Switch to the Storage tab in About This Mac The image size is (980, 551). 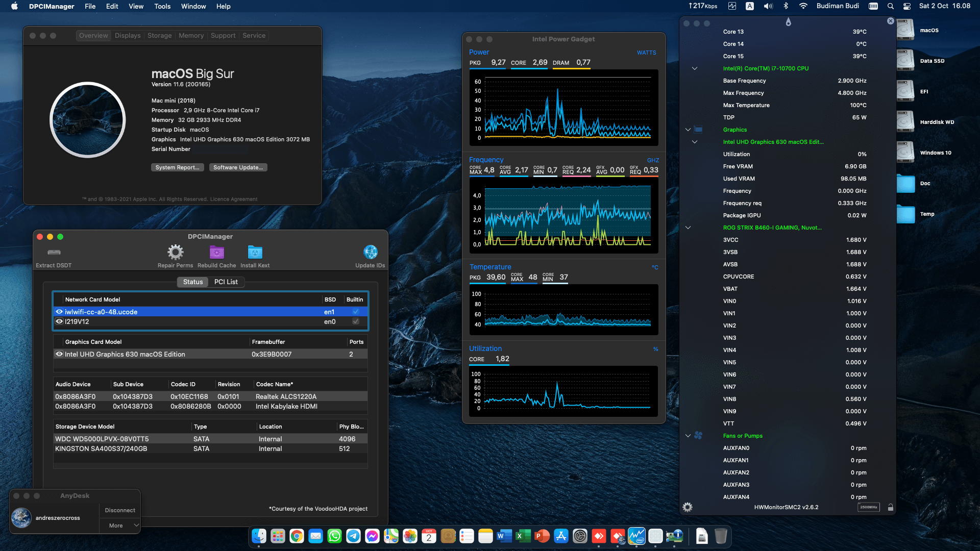point(159,36)
